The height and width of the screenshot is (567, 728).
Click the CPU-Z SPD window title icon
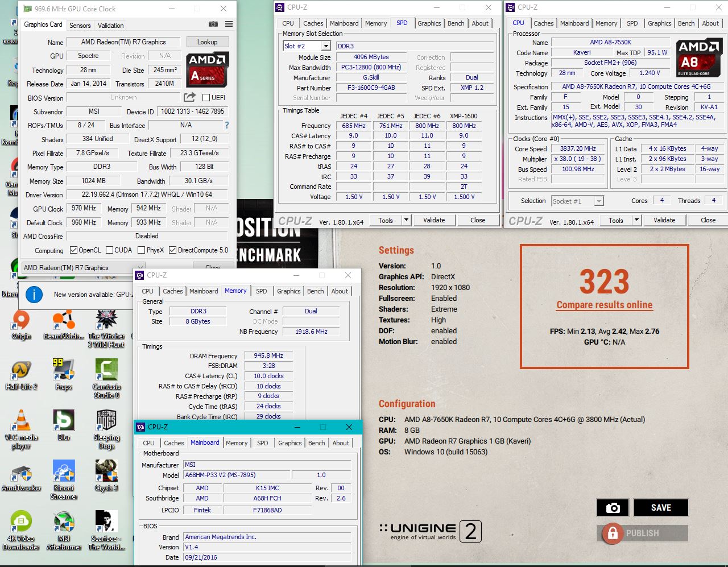pyautogui.click(x=279, y=7)
